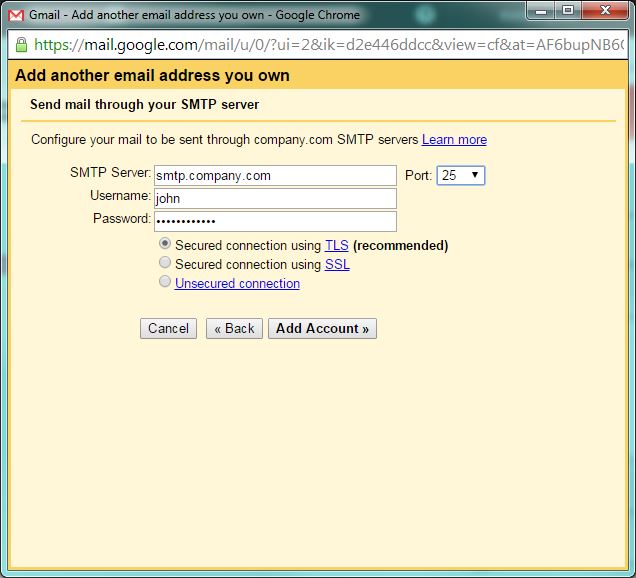Click the '(recommended)' text

pyautogui.click(x=401, y=245)
